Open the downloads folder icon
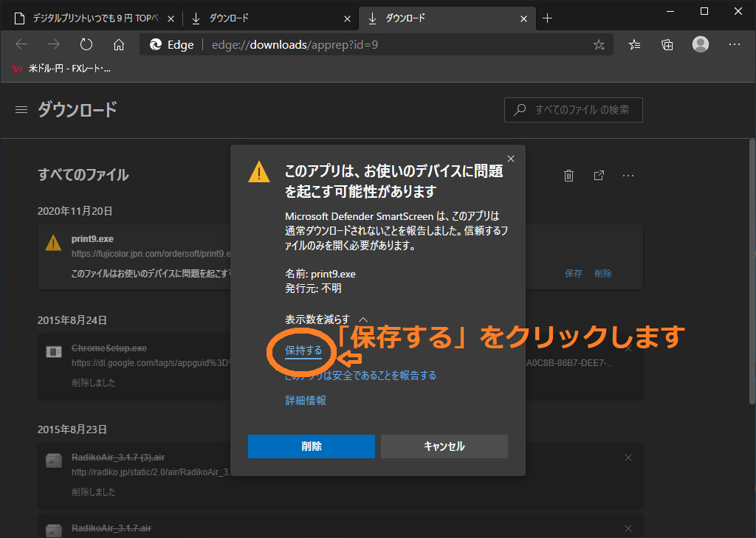 [x=599, y=176]
